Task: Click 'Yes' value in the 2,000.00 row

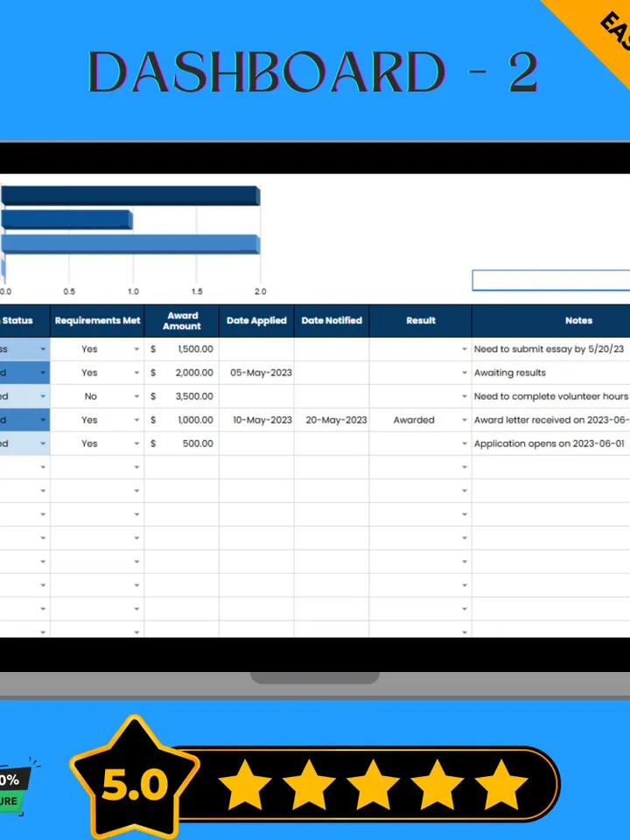Action: point(89,373)
